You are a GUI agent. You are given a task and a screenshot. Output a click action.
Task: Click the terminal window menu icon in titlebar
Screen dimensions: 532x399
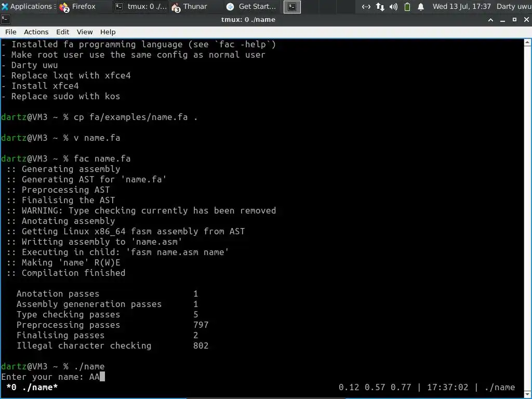point(6,20)
